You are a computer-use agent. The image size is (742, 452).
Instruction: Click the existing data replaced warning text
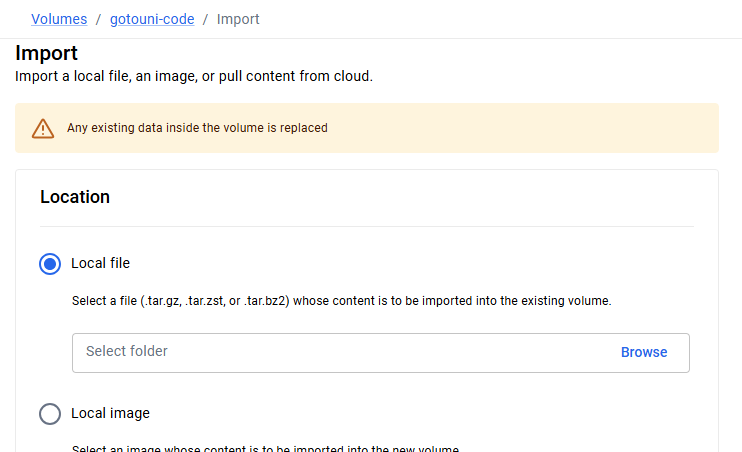(x=197, y=128)
